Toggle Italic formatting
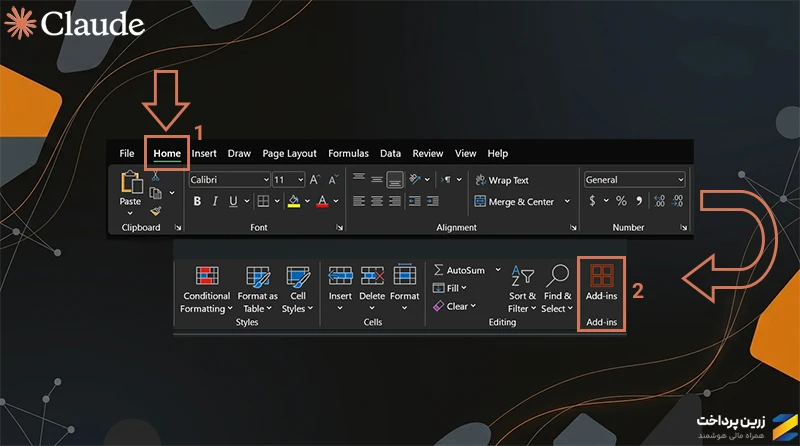Viewport: 800px width, 446px height. pyautogui.click(x=215, y=201)
